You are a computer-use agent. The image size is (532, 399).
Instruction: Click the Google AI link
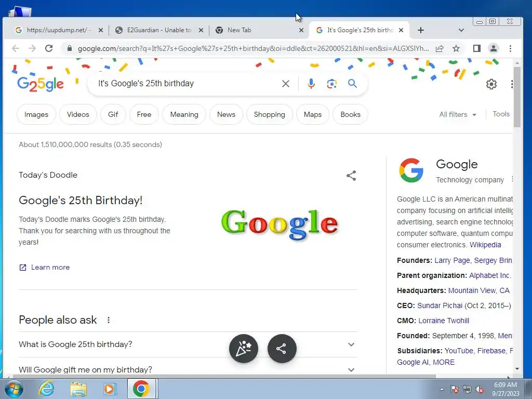[x=413, y=362]
